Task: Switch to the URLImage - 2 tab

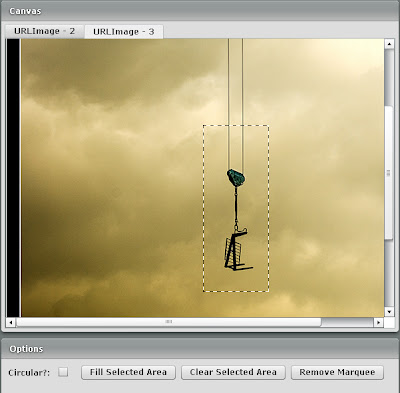Action: (44, 31)
